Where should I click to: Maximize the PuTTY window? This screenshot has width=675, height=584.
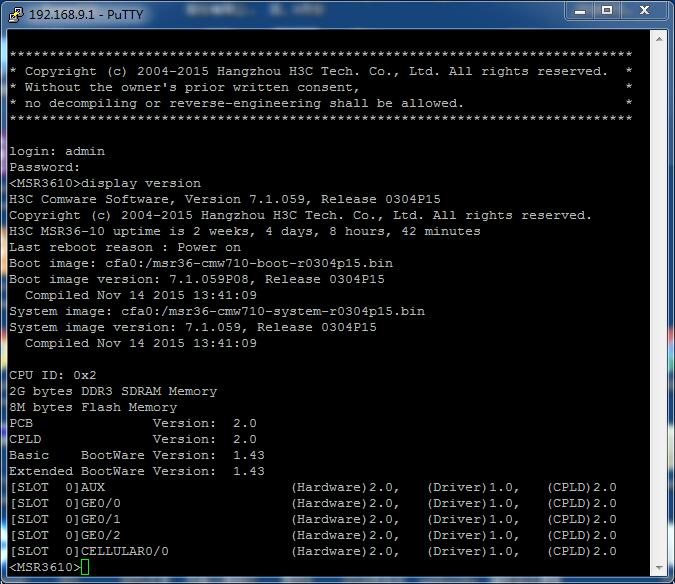(x=607, y=10)
